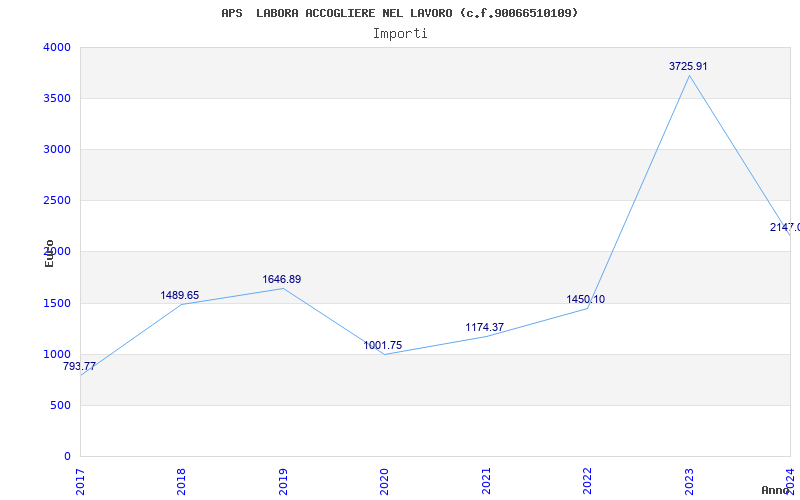Viewport: 800px width, 500px height.
Task: Click the chart title APS LABORA ACCOGLIERE NEL LAVORO
Action: click(x=399, y=13)
